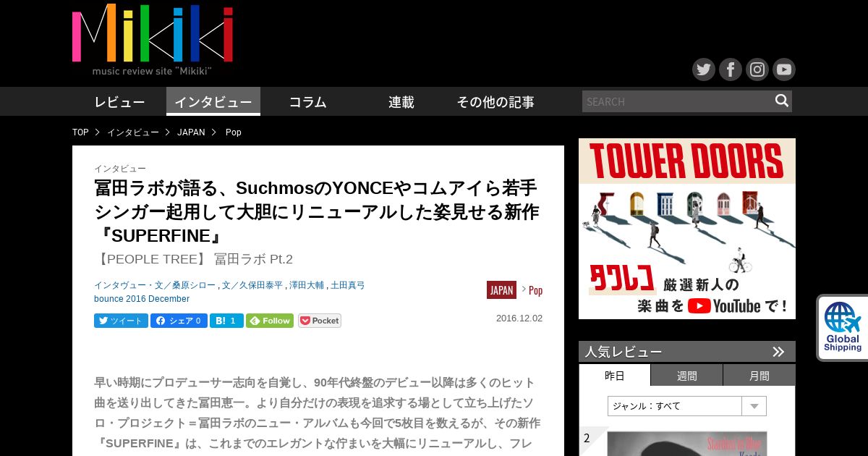Open Pop breadcrumb link
This screenshot has width=868, height=456.
(234, 132)
